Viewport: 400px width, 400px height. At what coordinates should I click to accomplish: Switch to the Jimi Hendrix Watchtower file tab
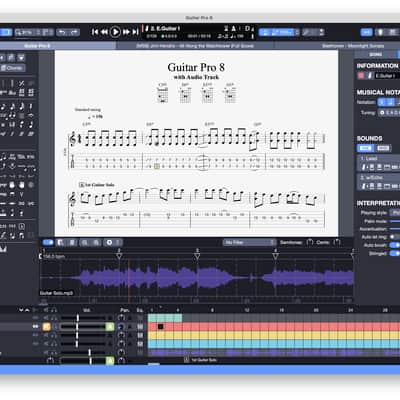[x=195, y=46]
